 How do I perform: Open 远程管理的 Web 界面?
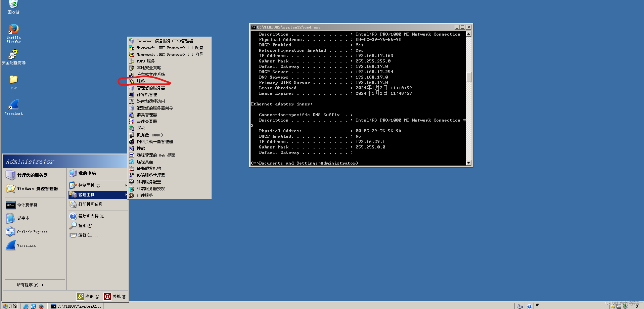tap(170, 155)
